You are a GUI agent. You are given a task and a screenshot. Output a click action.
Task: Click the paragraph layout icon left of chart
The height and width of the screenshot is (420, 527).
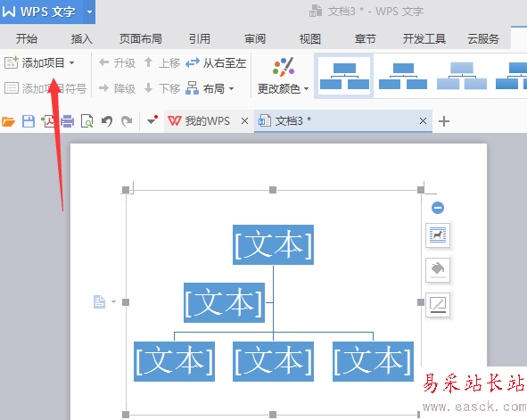click(99, 301)
